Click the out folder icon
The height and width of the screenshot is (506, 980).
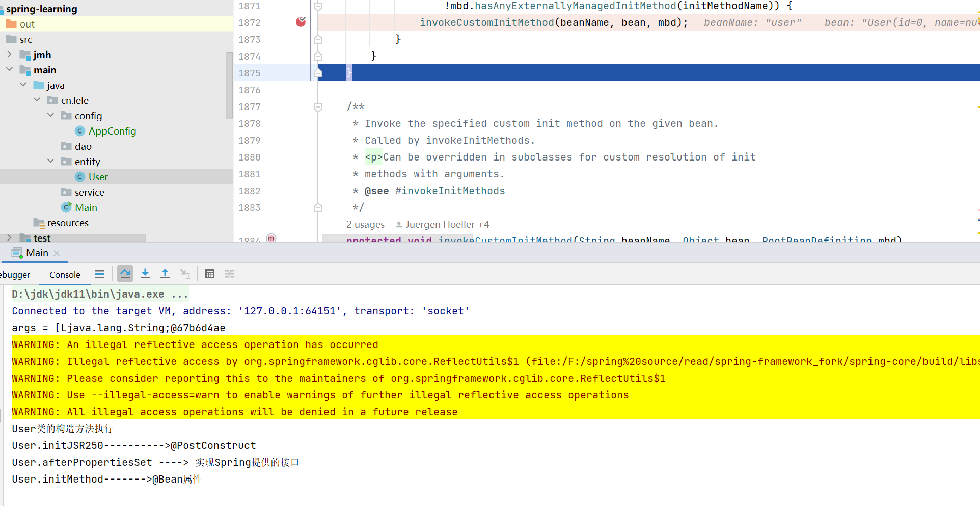[11, 24]
